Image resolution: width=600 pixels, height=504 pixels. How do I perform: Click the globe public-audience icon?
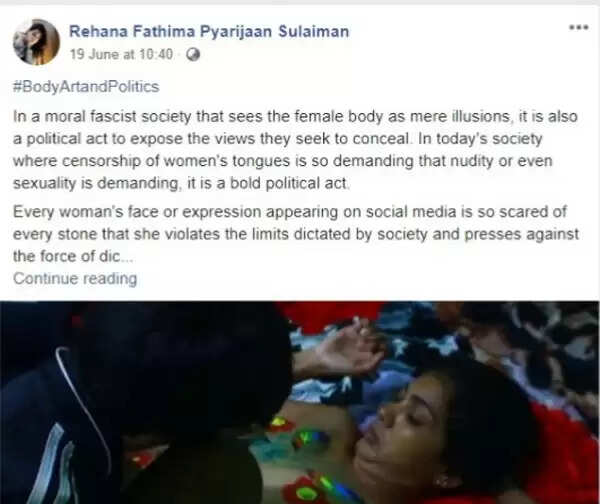point(193,54)
